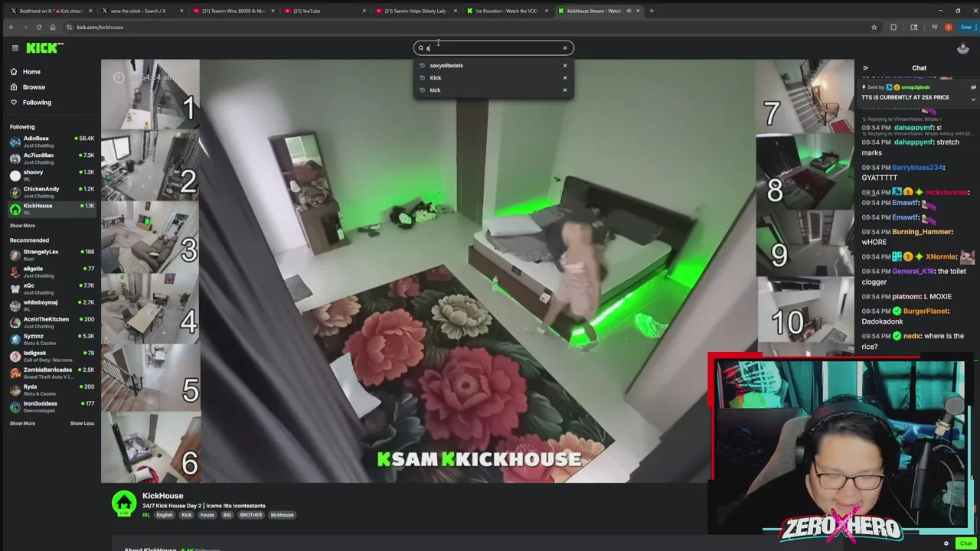Open shoovy channel in sidebar
This screenshot has height=551, width=980.
51,174
